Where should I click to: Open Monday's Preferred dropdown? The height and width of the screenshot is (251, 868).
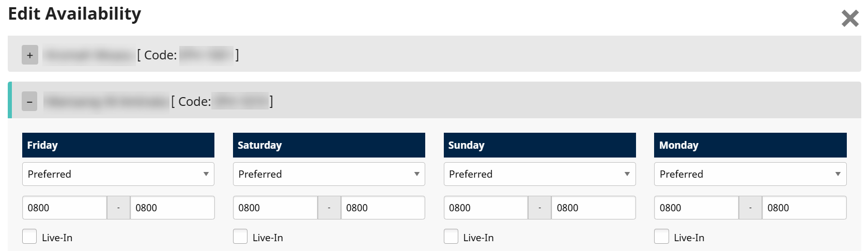[x=750, y=174]
